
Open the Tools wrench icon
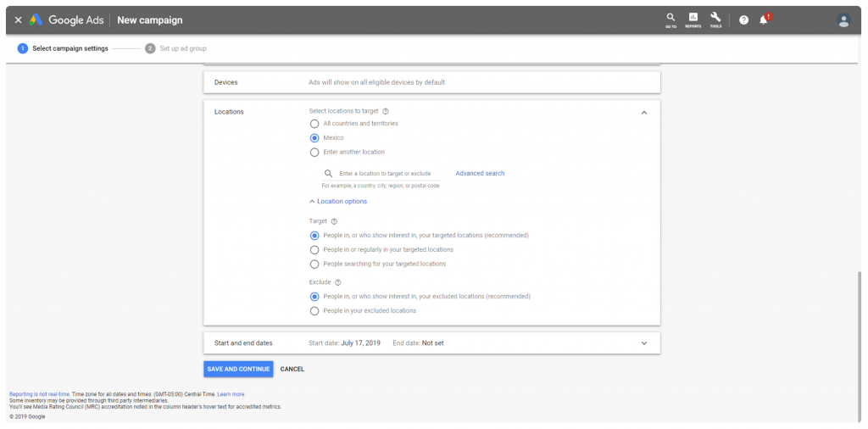click(715, 19)
